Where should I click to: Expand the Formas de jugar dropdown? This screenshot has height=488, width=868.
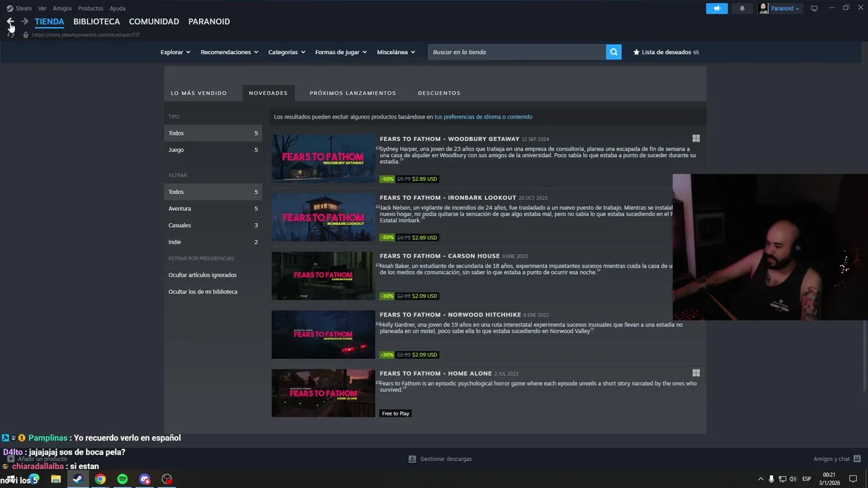[341, 52]
